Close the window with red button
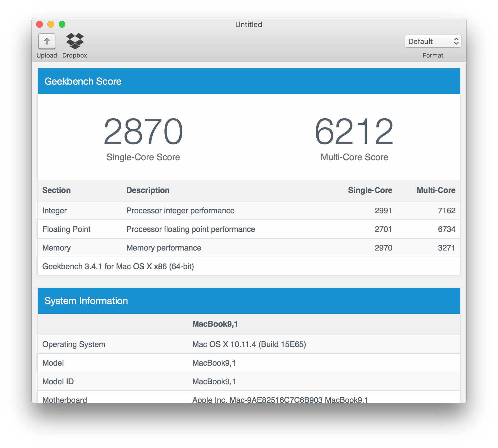 39,25
